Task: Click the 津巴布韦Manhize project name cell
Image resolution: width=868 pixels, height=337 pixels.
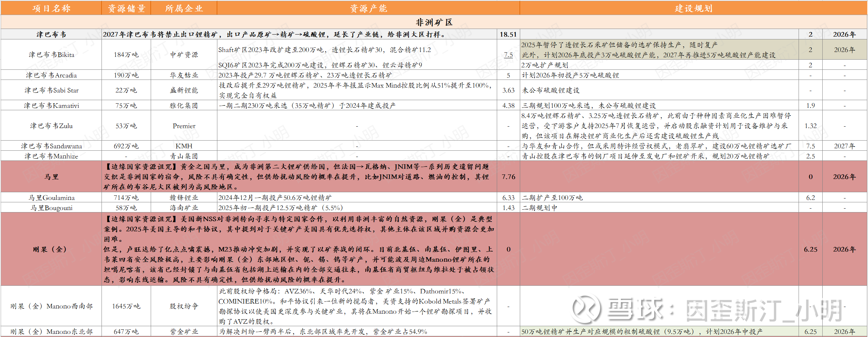Action: coord(51,156)
